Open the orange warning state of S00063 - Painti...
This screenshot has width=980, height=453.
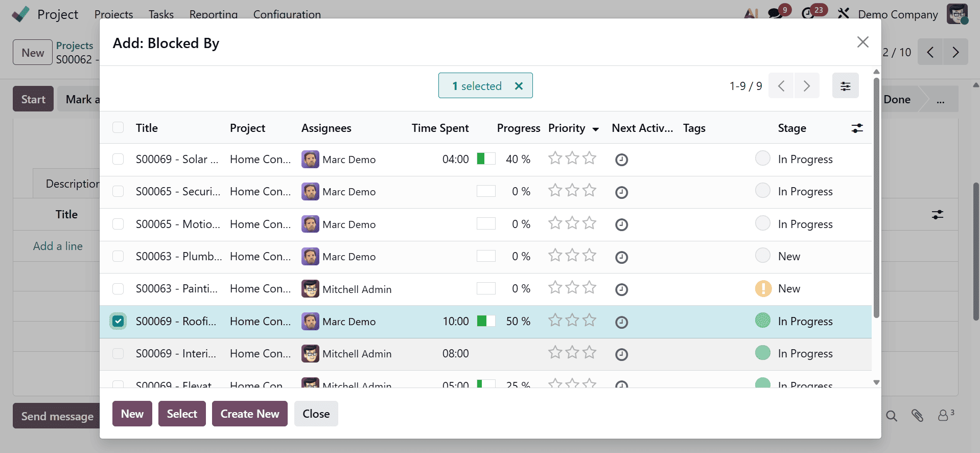pos(763,288)
